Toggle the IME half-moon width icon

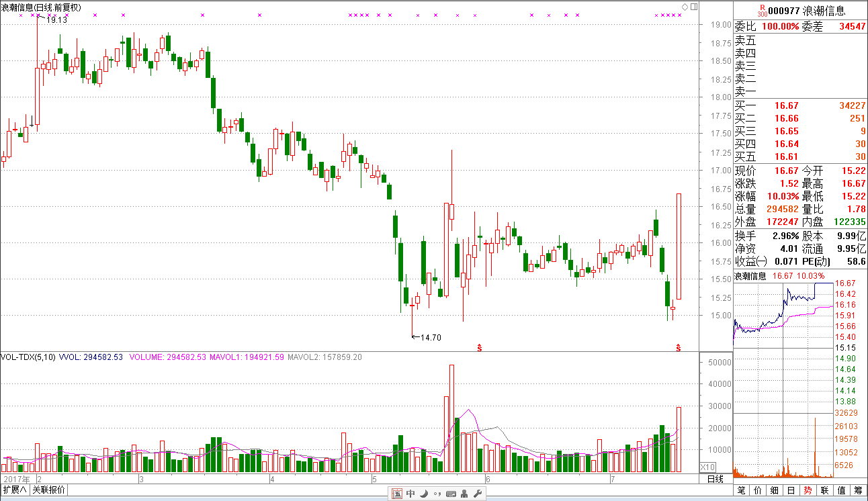424,494
